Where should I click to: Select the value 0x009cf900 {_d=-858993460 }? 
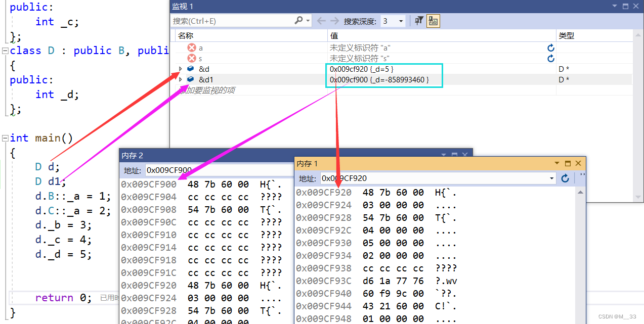click(x=379, y=79)
